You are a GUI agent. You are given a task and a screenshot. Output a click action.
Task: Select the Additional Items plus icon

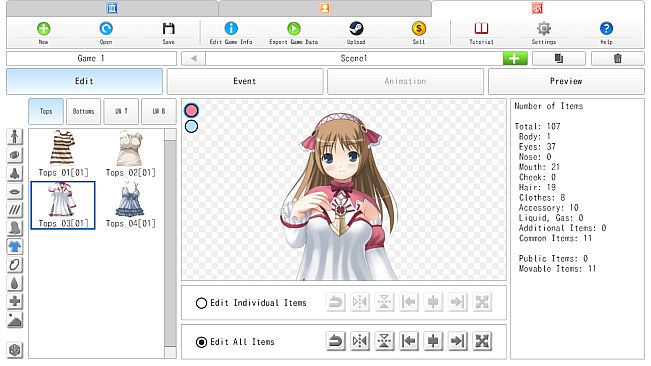click(15, 301)
